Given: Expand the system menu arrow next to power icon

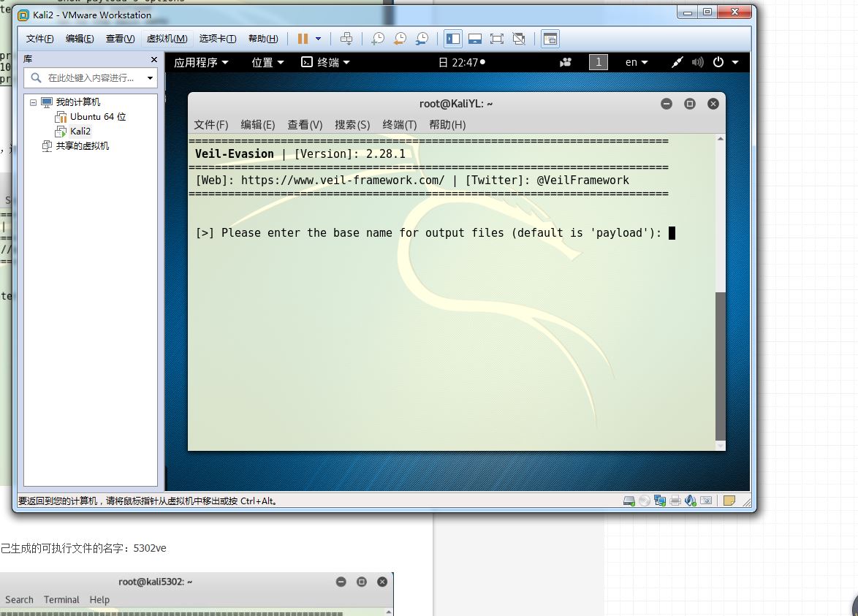Looking at the screenshot, I should pos(735,62).
